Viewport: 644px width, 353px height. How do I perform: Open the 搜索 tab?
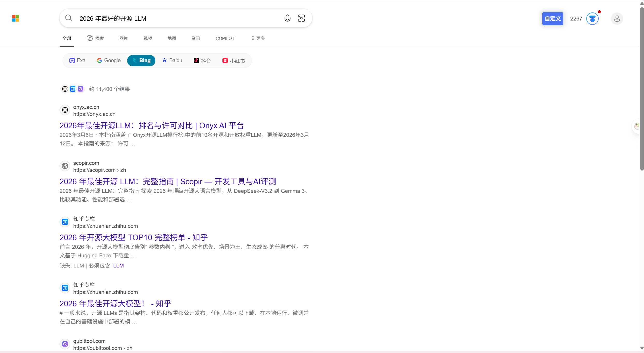(95, 38)
